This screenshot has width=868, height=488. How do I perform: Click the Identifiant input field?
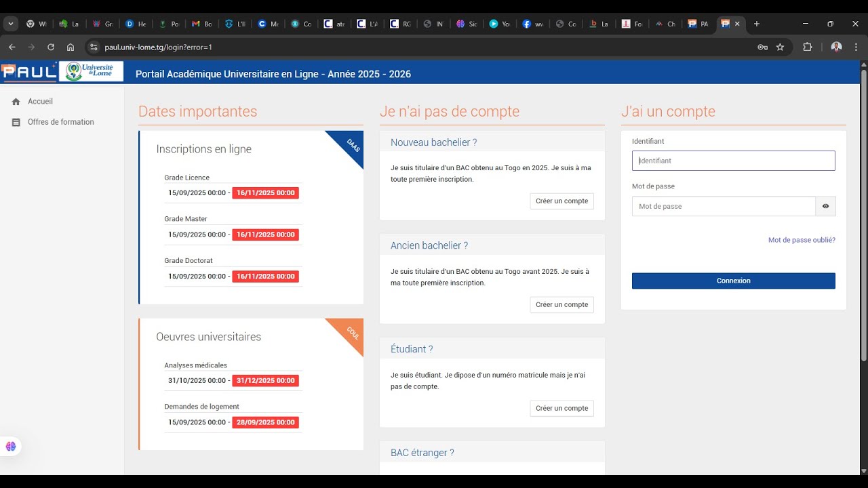pyautogui.click(x=733, y=161)
